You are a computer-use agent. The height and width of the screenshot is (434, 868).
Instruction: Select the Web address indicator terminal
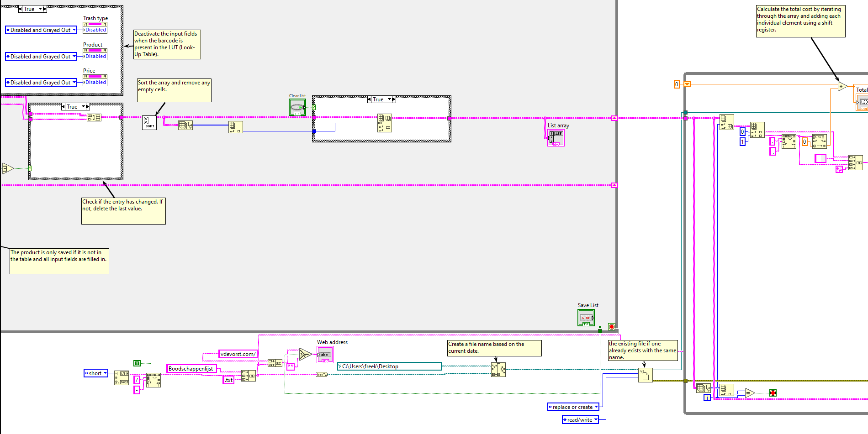[325, 355]
